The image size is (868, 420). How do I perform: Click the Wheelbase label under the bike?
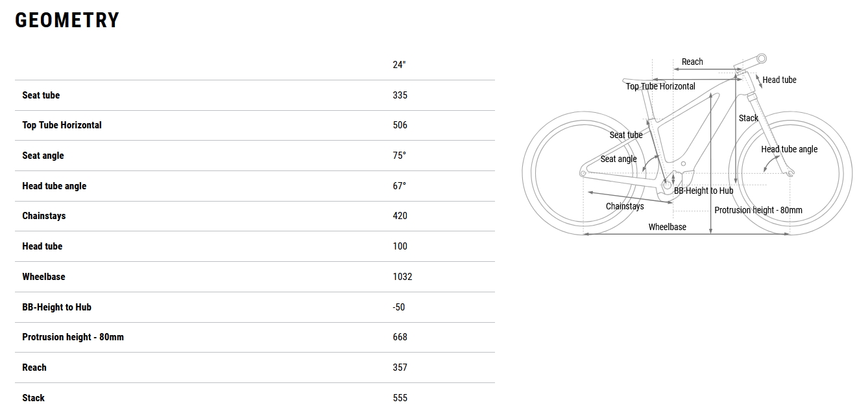[667, 227]
